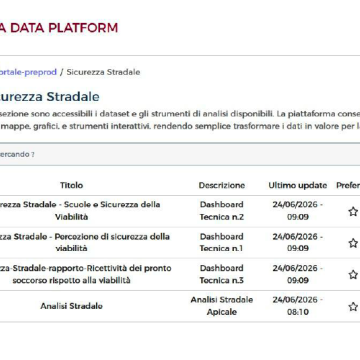Star the Percezione di sicurezza della viabilità row
This screenshot has width=360, height=360.
[353, 243]
